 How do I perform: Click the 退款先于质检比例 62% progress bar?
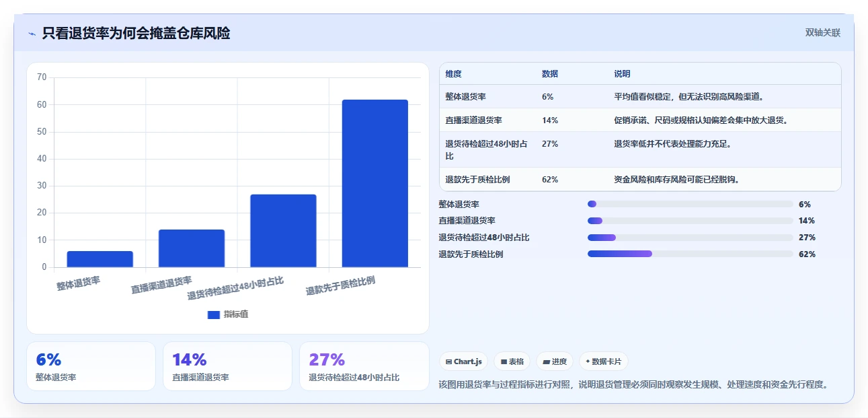coord(691,254)
